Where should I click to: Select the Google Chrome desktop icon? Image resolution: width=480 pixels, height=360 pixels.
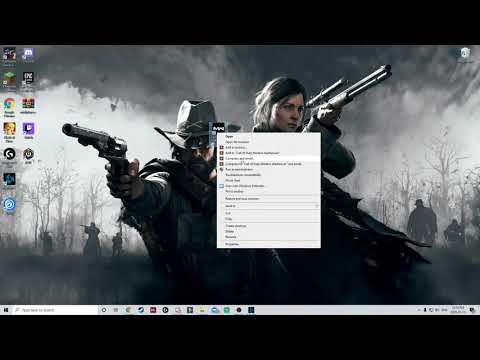9,107
